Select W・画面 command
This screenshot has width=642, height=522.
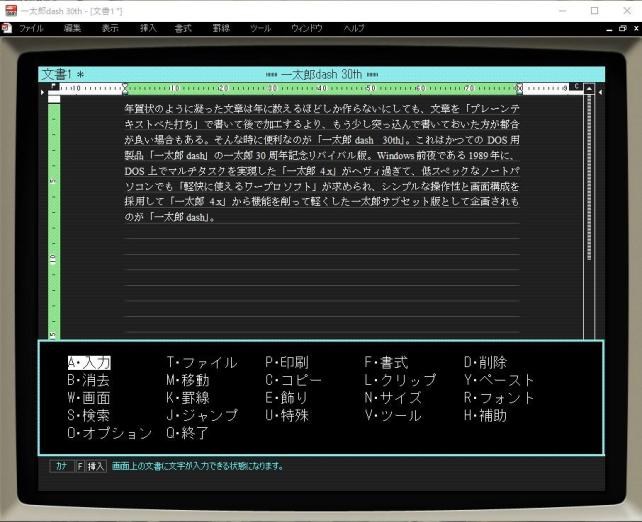pyautogui.click(x=89, y=398)
